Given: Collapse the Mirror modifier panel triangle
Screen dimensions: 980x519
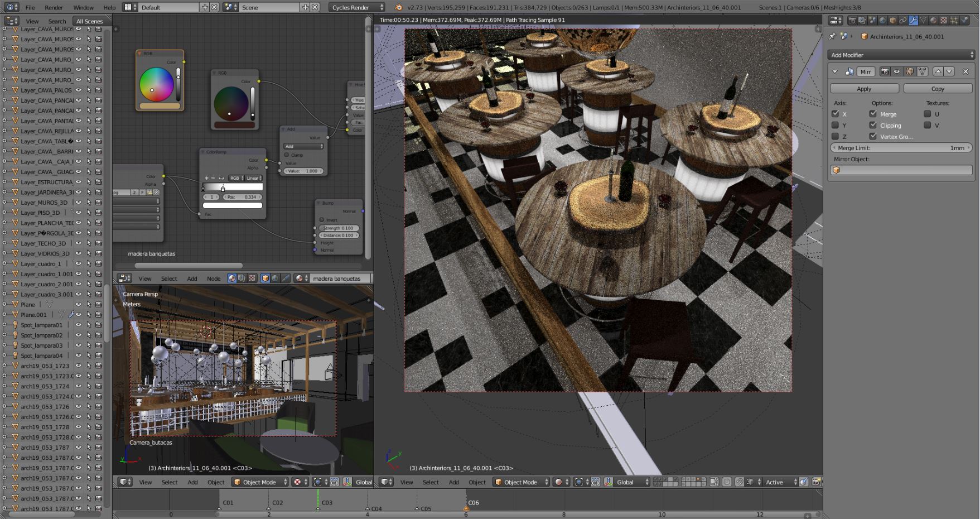Looking at the screenshot, I should [835, 71].
